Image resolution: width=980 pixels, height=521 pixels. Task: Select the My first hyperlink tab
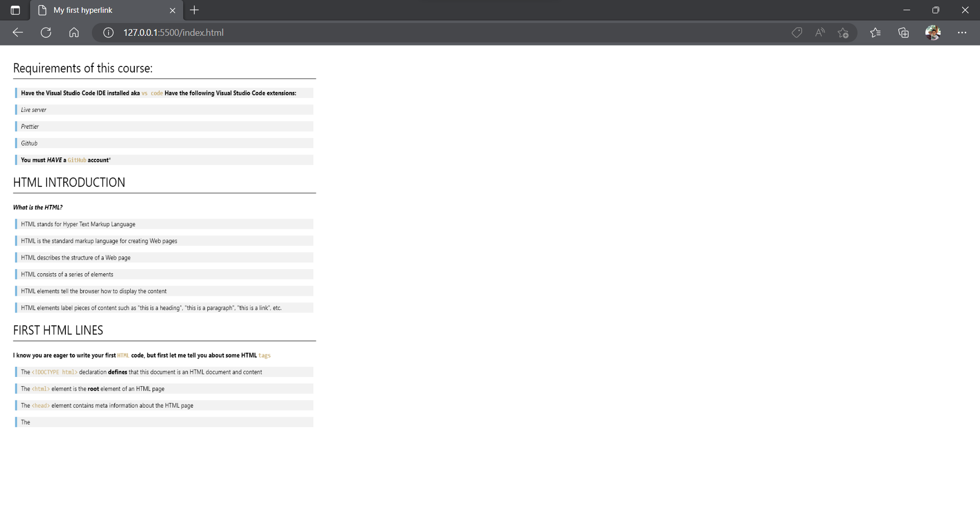pos(106,10)
